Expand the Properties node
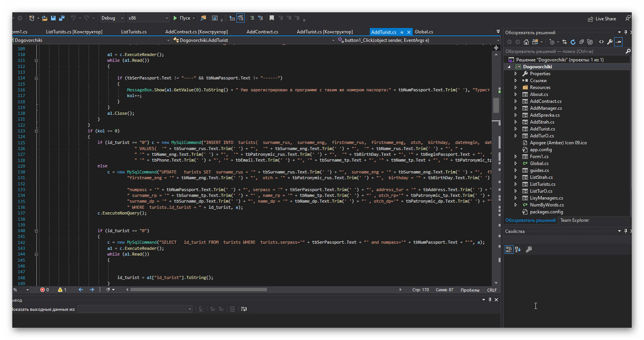644x340 pixels. click(516, 74)
